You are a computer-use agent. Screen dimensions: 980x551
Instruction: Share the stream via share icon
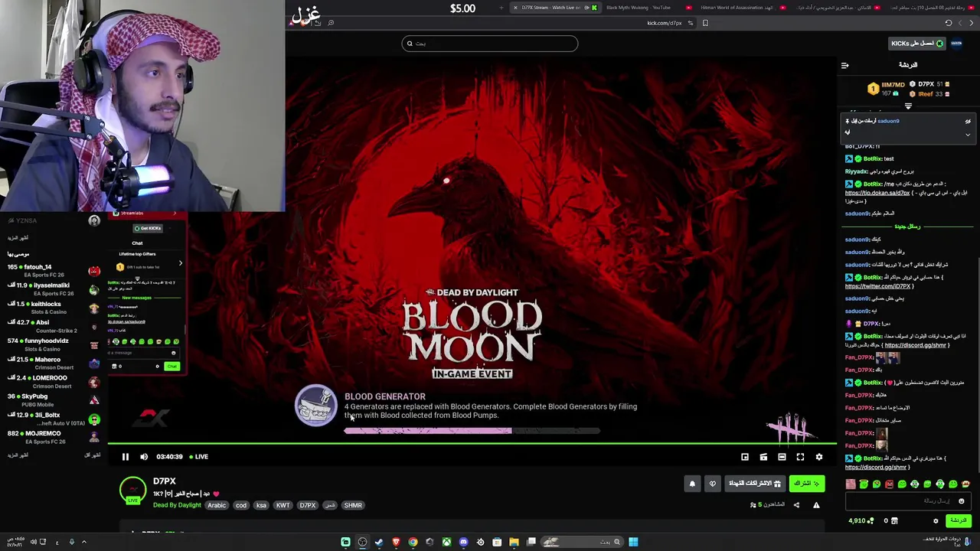796,505
